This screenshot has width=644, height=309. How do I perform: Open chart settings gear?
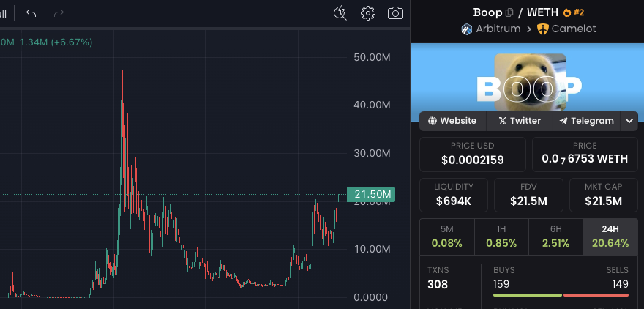367,13
